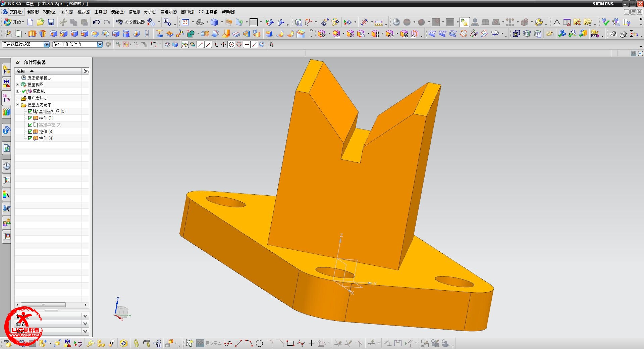This screenshot has width=644, height=349.
Task: Undo the last modeling action
Action: coord(96,22)
